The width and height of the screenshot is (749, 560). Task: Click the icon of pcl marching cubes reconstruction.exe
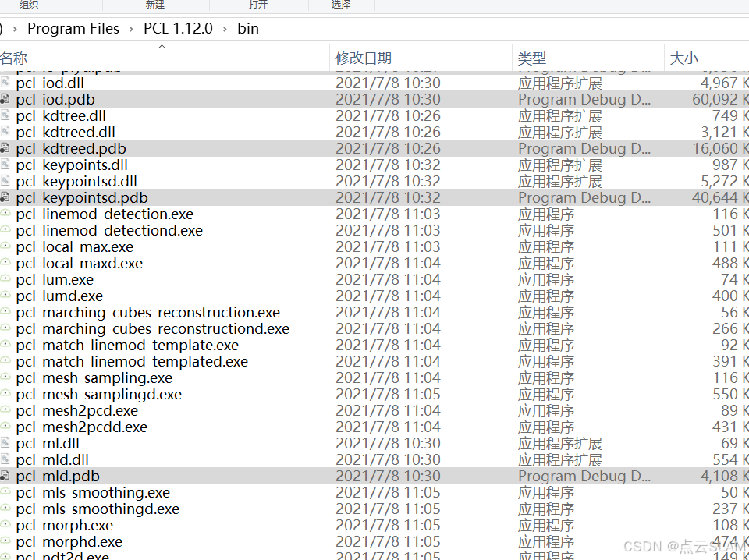pyautogui.click(x=5, y=312)
